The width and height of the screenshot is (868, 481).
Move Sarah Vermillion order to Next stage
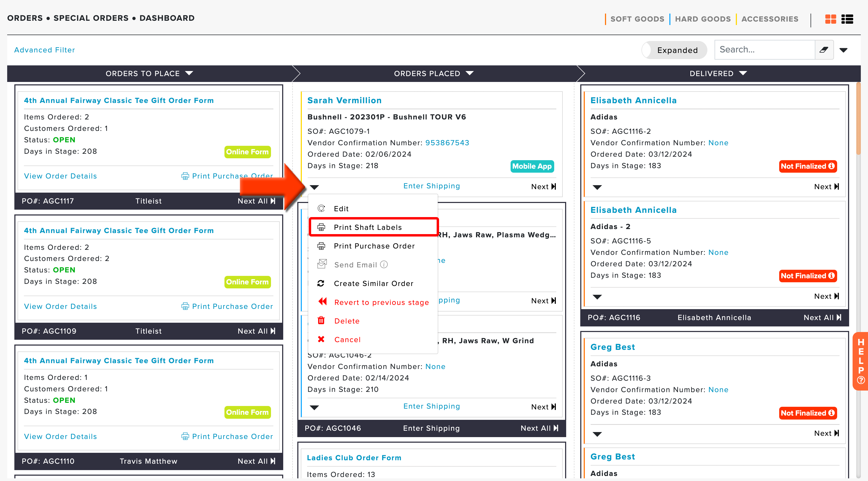click(544, 187)
